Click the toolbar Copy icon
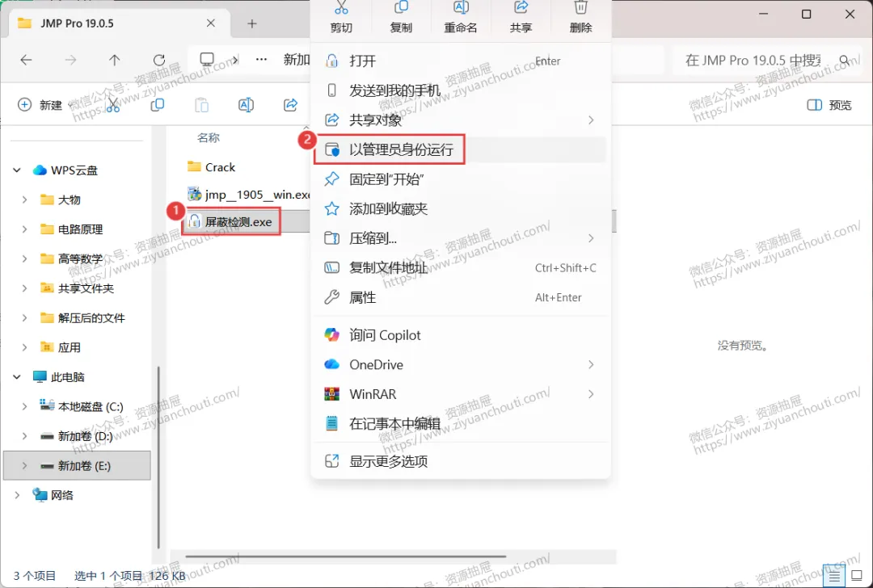 pyautogui.click(x=158, y=104)
